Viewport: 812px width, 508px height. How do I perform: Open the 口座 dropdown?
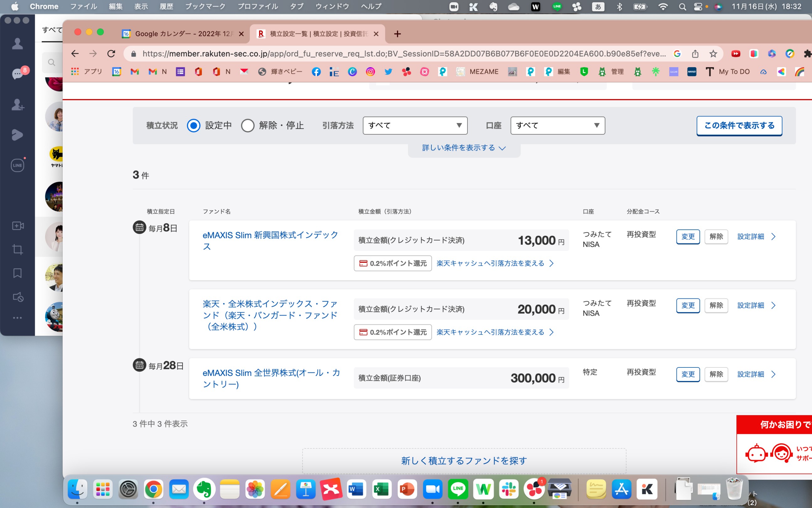557,126
